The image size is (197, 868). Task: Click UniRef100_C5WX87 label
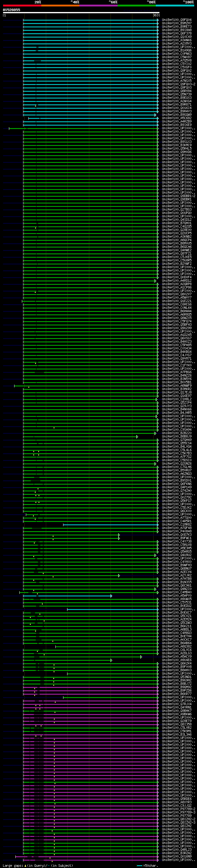pos(176,57)
